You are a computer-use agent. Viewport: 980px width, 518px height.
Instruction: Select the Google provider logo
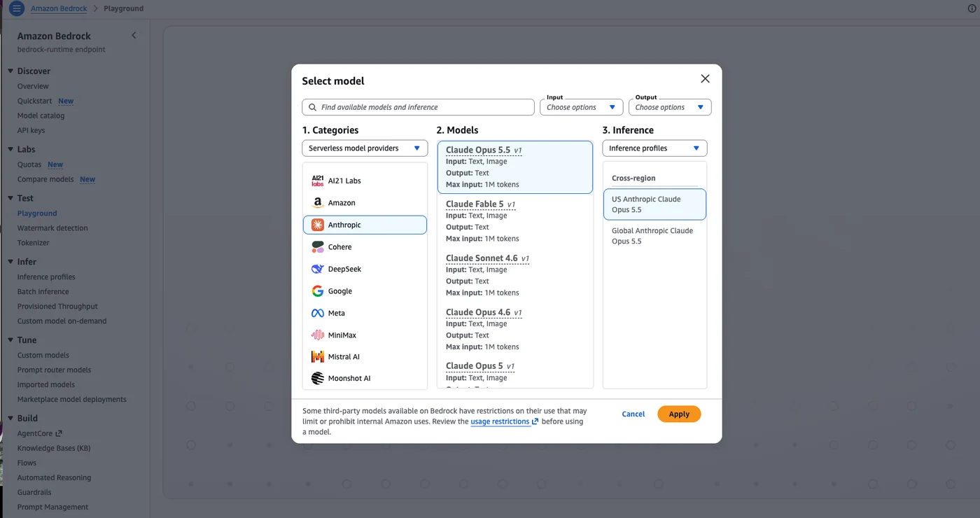click(x=318, y=291)
